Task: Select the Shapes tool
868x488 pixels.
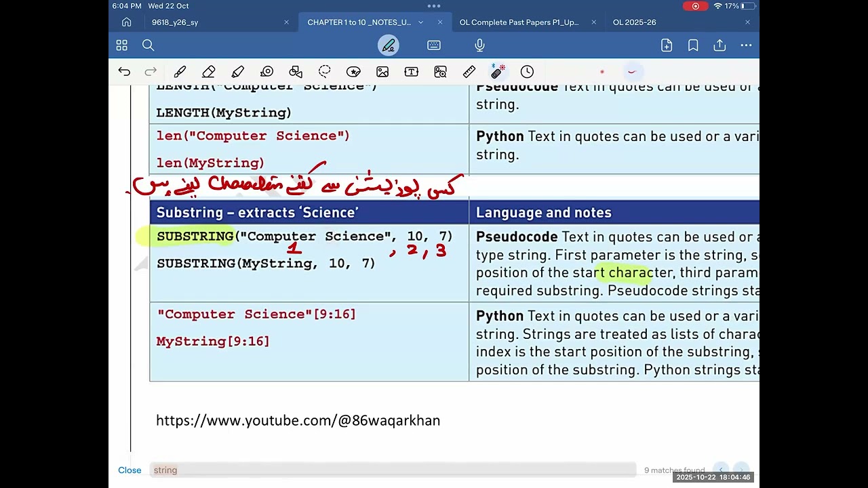Action: (296, 72)
